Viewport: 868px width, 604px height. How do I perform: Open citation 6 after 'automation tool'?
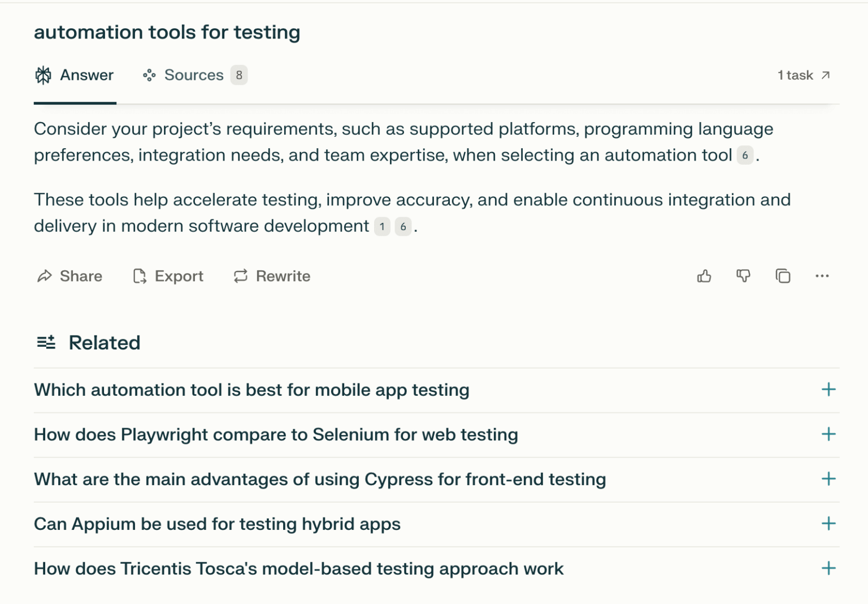[745, 156]
